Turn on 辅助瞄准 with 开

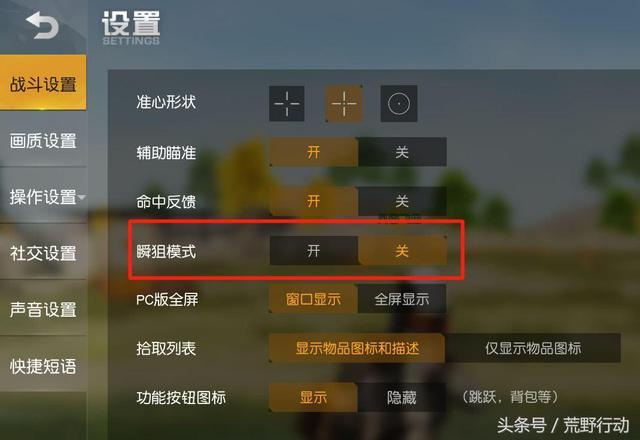tap(313, 152)
